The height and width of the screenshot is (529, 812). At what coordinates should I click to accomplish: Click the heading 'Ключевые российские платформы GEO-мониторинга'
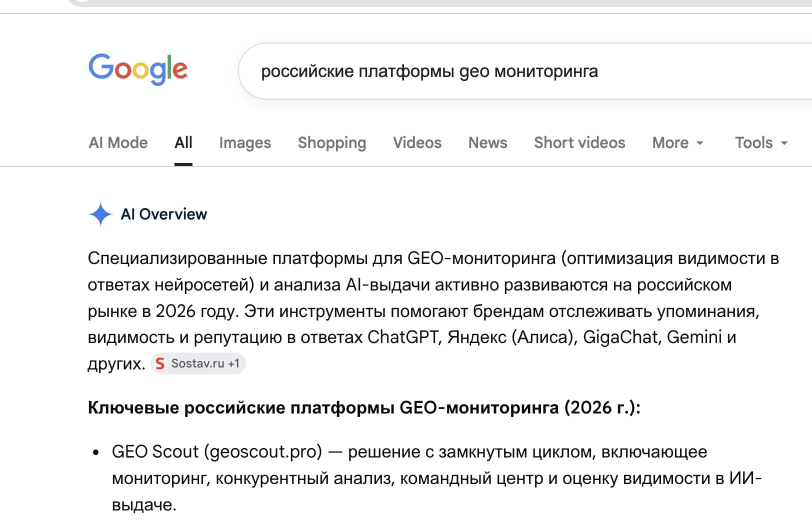[364, 407]
